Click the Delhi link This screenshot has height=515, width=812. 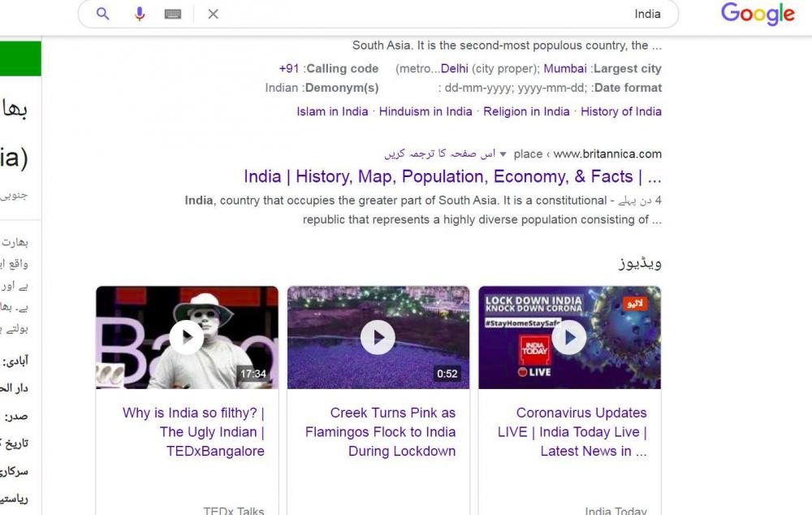click(x=455, y=68)
